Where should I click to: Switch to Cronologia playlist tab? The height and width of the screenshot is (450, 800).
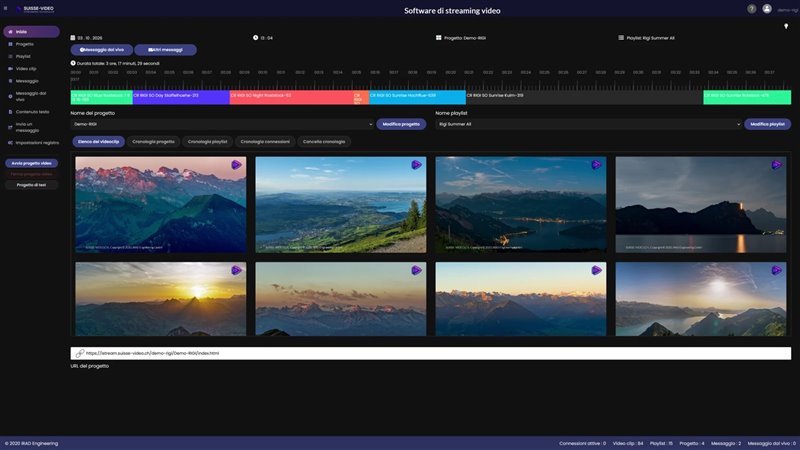click(x=207, y=142)
